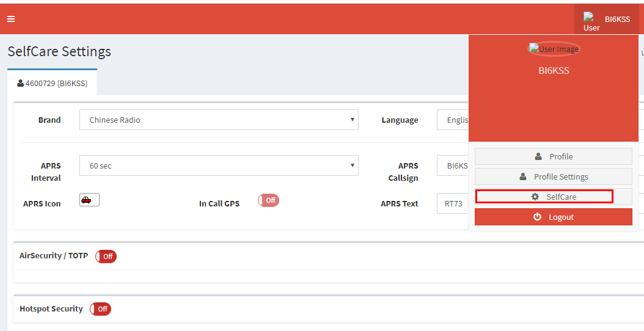
Task: Click the SelfCare Settings heading
Action: (x=59, y=52)
